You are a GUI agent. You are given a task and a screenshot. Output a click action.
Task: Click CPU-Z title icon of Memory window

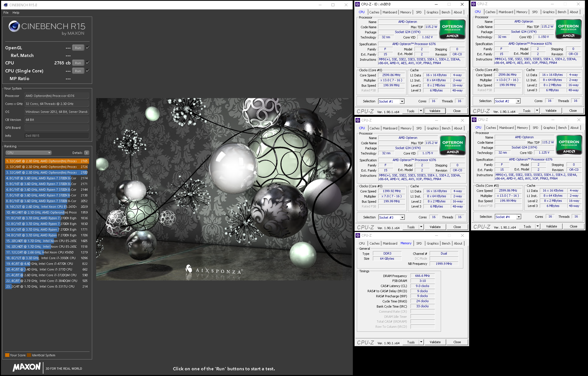pos(358,235)
